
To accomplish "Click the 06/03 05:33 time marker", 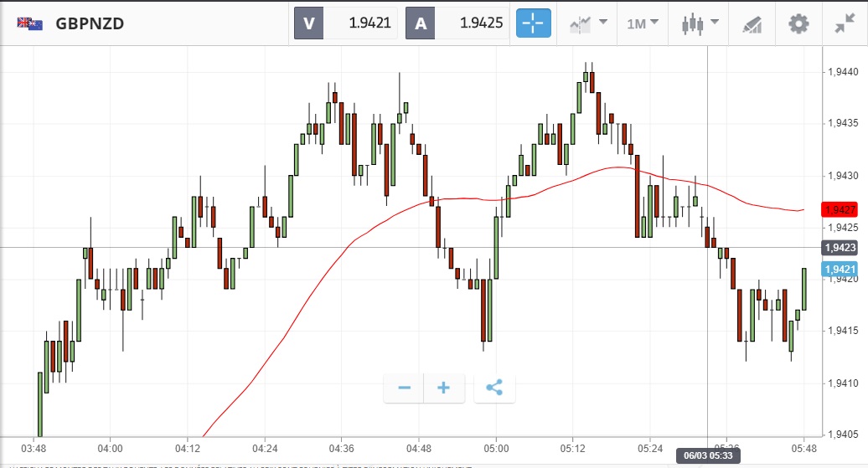I will (708, 455).
